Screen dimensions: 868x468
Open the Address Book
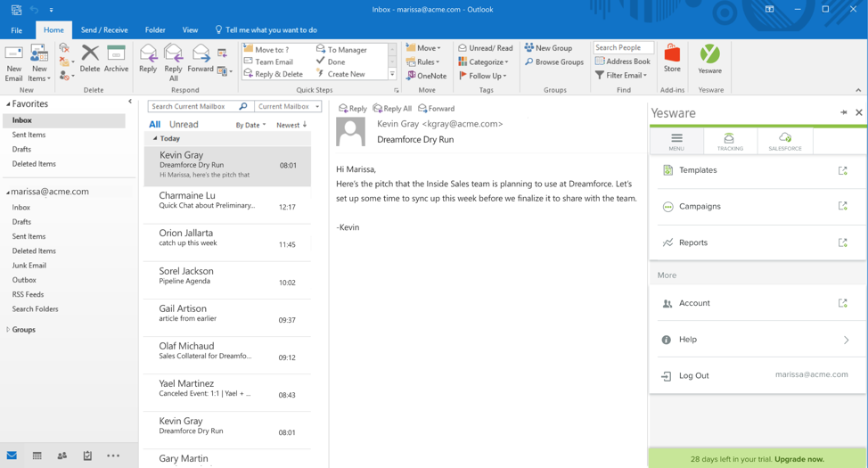click(x=623, y=62)
